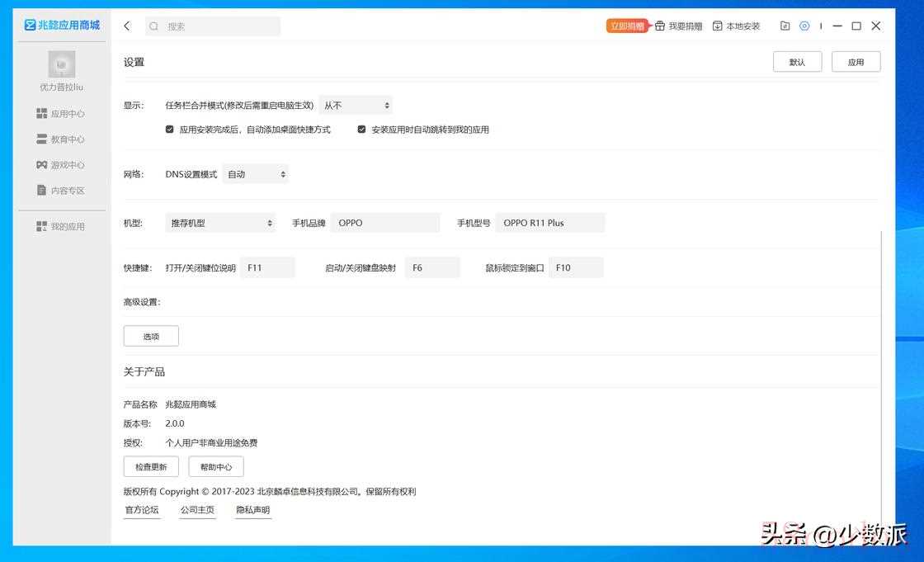Click the blue settings gear icon

click(804, 26)
